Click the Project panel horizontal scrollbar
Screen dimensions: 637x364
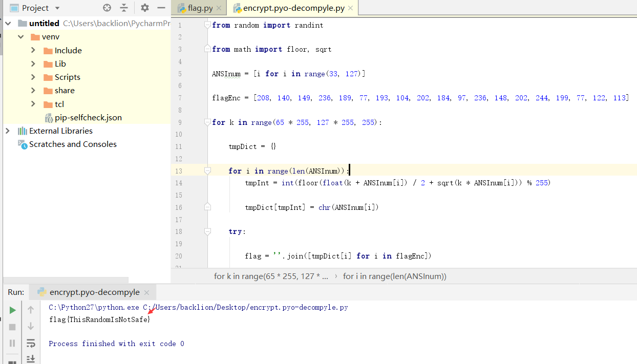66,280
